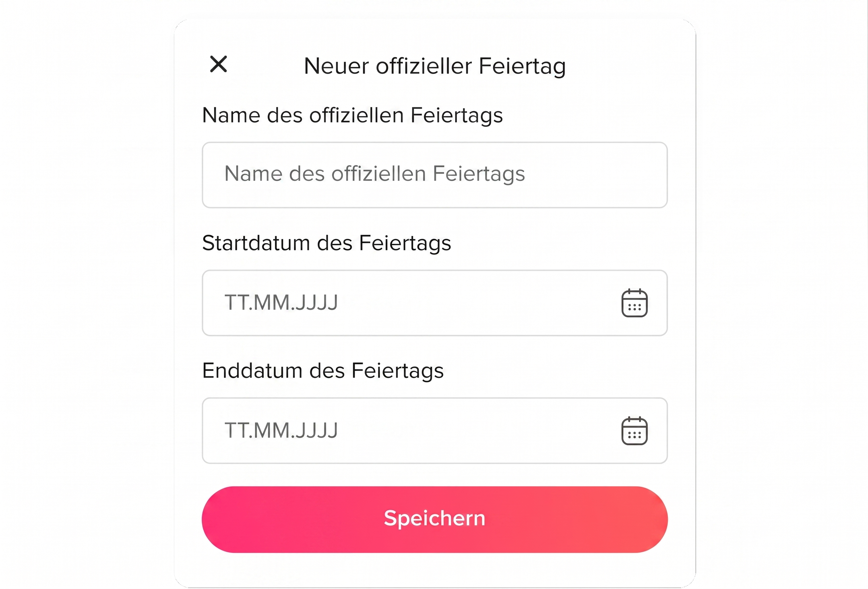Click the Startdatum des Feiertags date field
This screenshot has width=868, height=589.
click(411, 303)
